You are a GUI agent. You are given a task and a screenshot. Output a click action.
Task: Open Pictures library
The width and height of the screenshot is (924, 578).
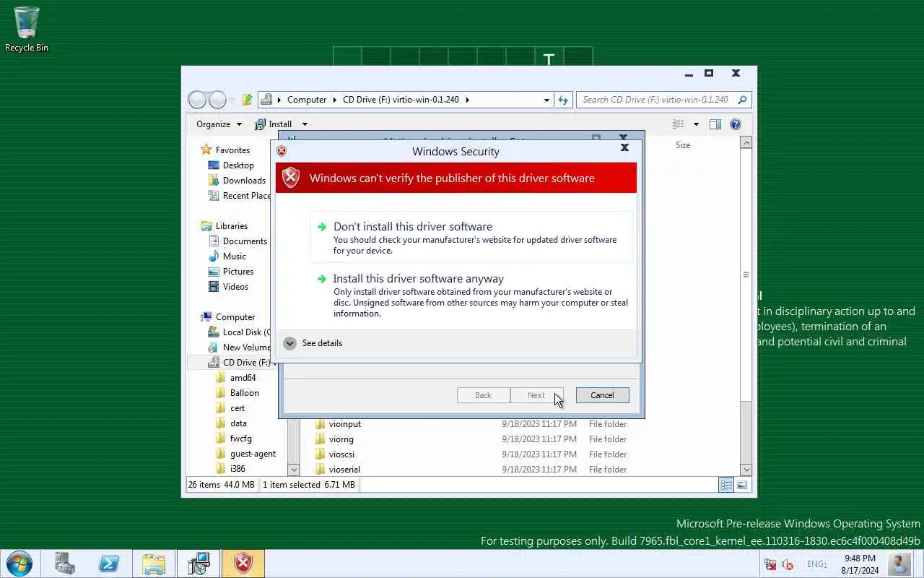tap(231, 272)
